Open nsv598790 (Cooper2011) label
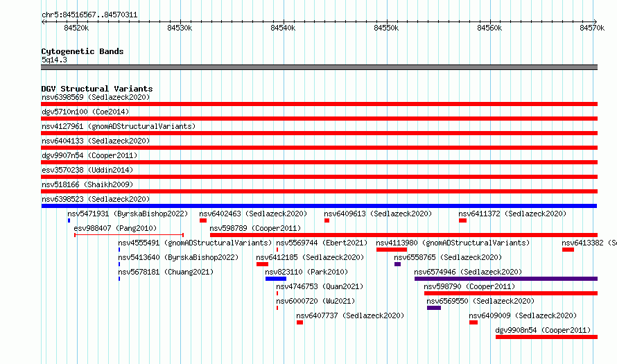The image size is (617, 364). (469, 286)
